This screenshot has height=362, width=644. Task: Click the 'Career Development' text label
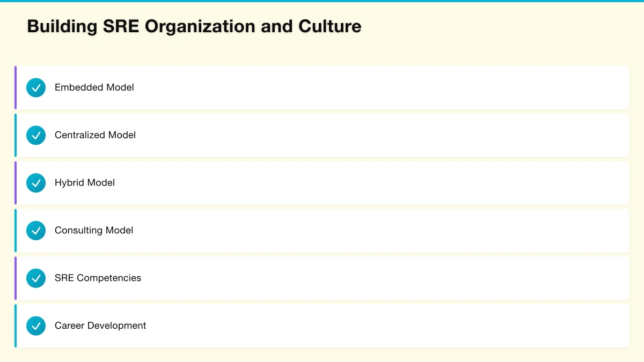click(100, 326)
